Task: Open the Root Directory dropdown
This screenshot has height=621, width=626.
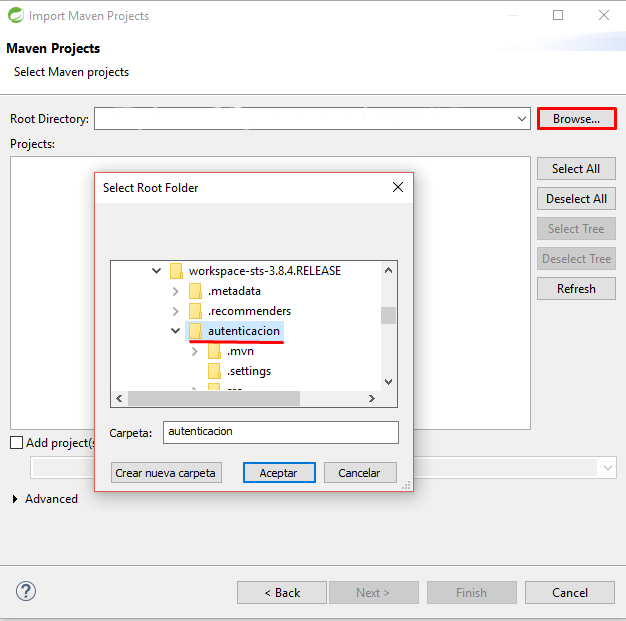Action: pyautogui.click(x=522, y=119)
